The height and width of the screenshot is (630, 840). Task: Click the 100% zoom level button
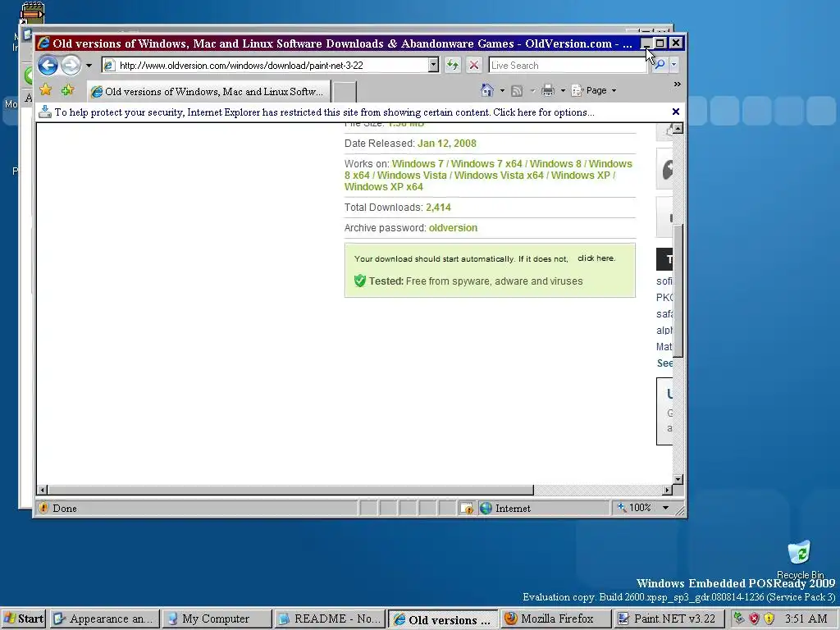point(634,507)
